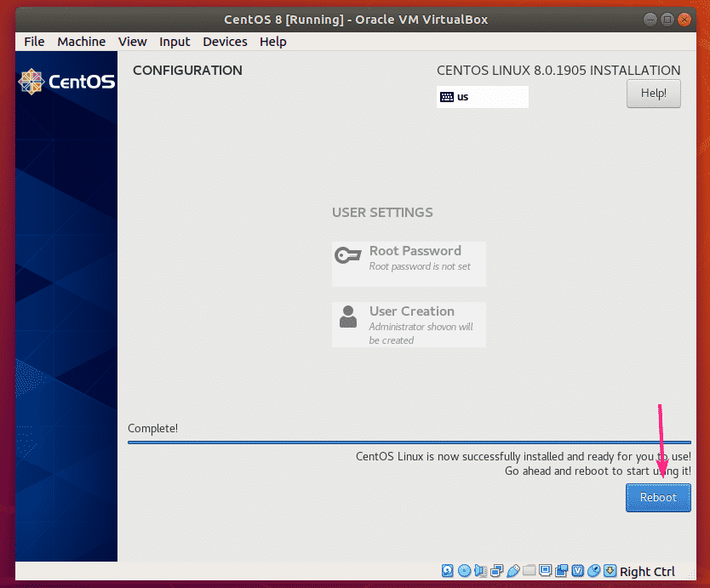Click the installation progress bar

pyautogui.click(x=409, y=442)
